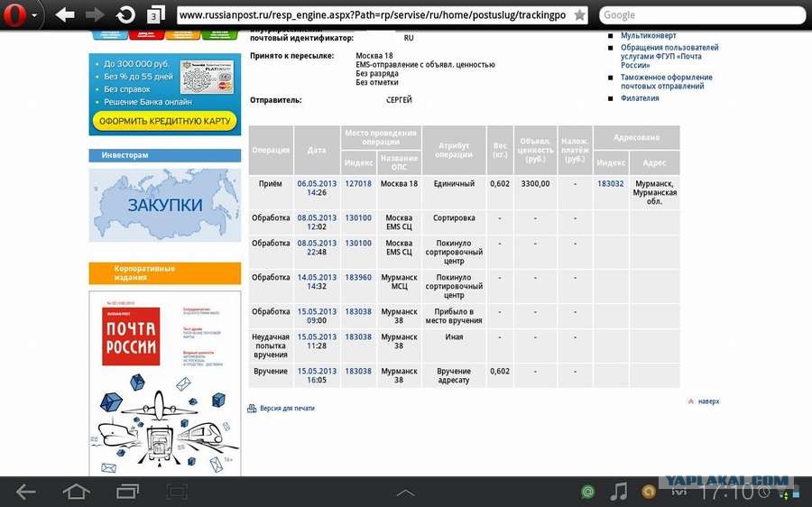Open the tabs counter icon

(x=155, y=15)
